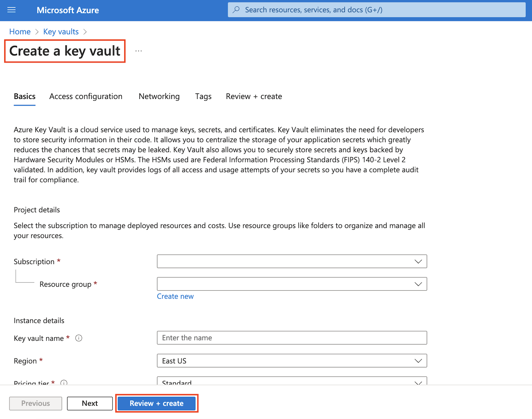
Task: Click the blue Review + create button
Action: [157, 403]
